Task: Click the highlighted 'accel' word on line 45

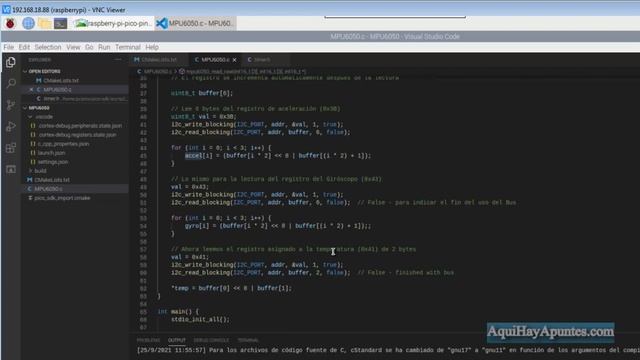Action: tap(194, 156)
